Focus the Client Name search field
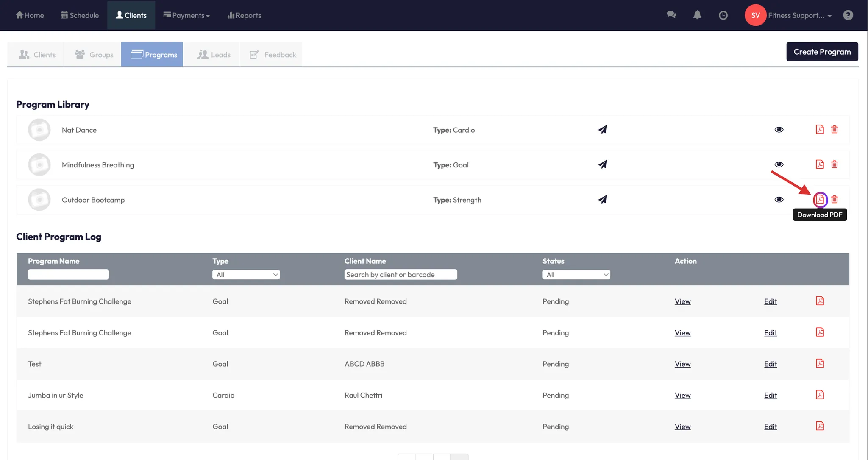The width and height of the screenshot is (868, 460). coord(401,275)
